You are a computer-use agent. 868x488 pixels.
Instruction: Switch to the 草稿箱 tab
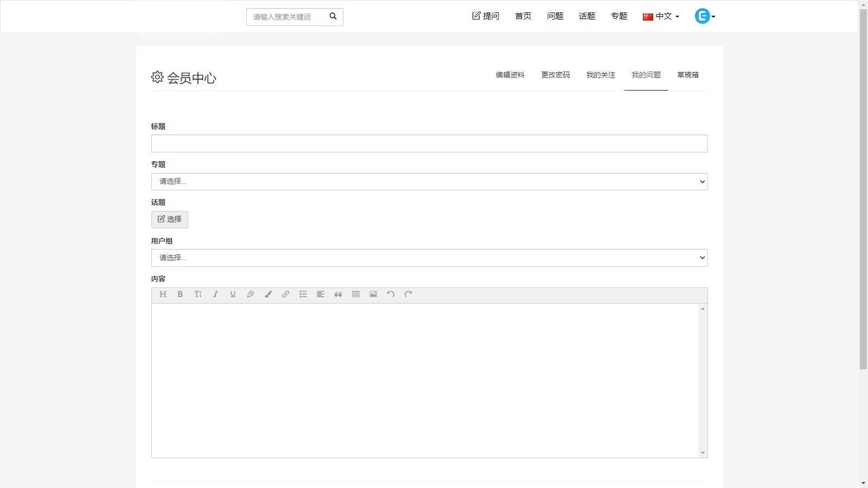point(687,75)
